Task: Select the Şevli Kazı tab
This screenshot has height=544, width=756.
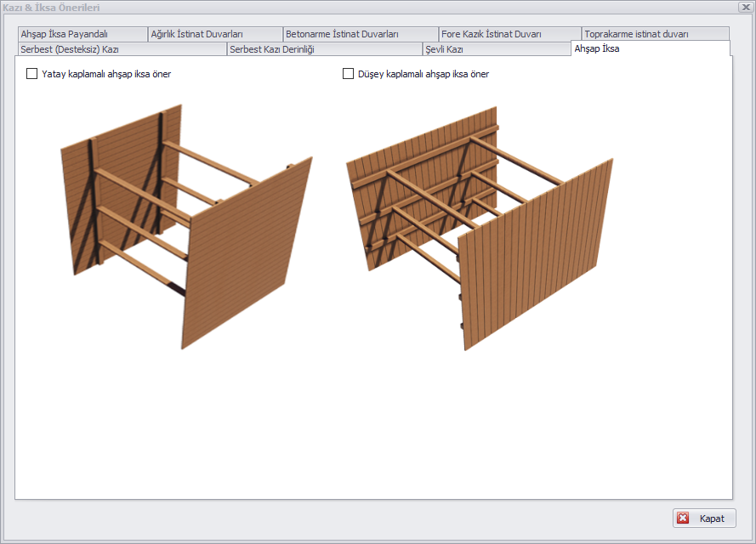Action: point(497,49)
